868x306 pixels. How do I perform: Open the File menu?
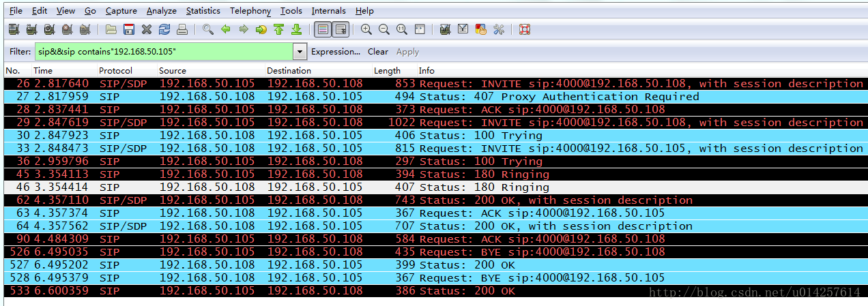[16, 11]
